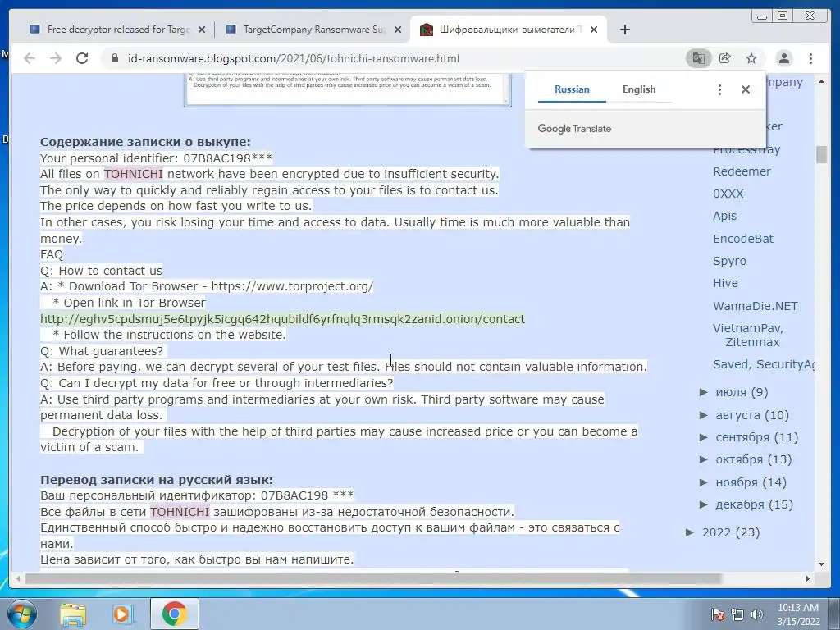
Task: Click vertical scrollbar up arrow
Action: pyautogui.click(x=821, y=82)
